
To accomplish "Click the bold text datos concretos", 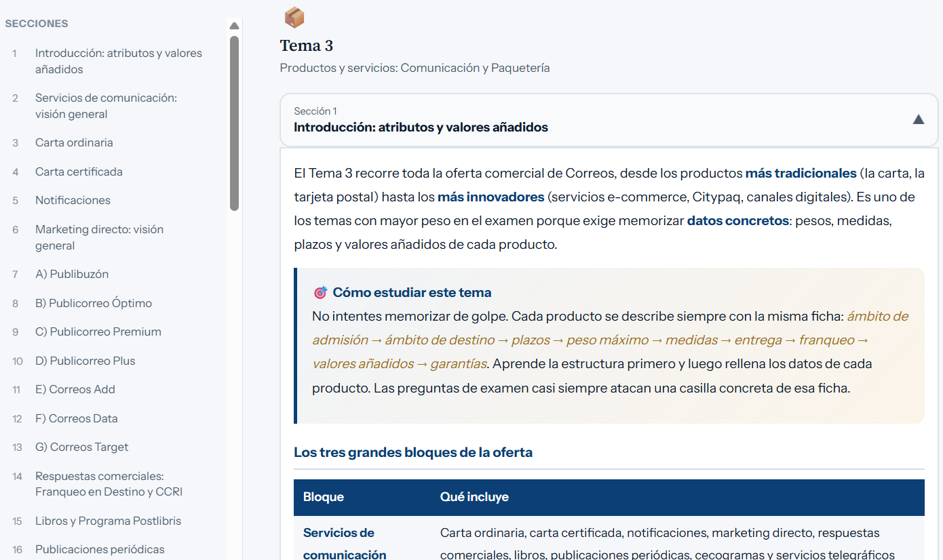I will tap(738, 220).
